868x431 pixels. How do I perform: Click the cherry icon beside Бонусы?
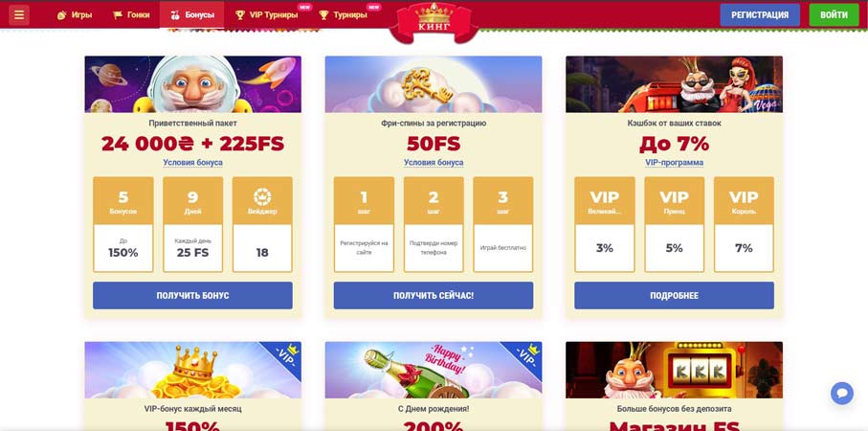pos(175,15)
